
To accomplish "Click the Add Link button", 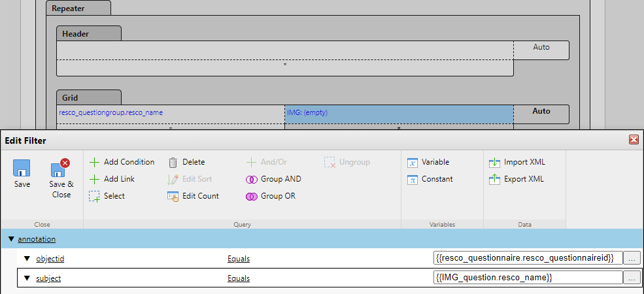I will coord(112,179).
